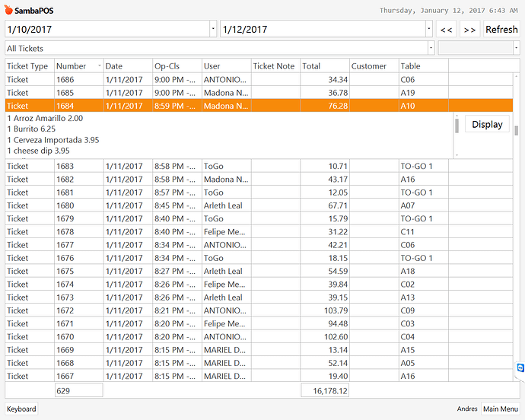Click total 18.15 on ticket 1676

click(338, 258)
